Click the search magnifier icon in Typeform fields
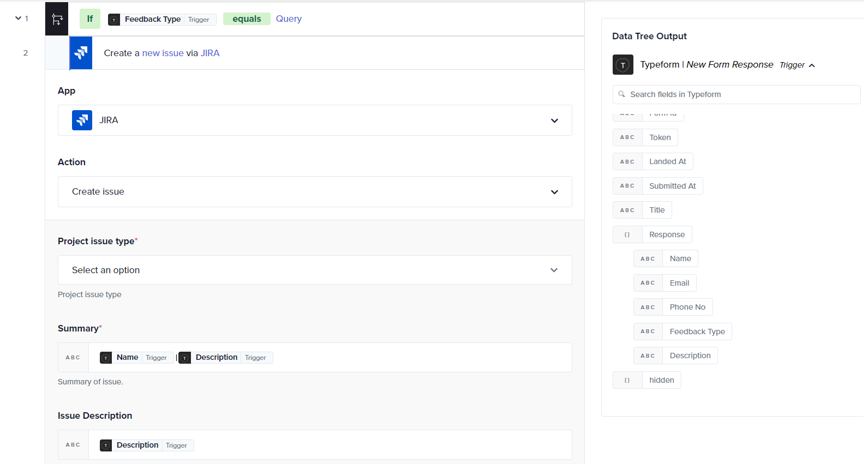The height and width of the screenshot is (464, 868). tap(621, 94)
